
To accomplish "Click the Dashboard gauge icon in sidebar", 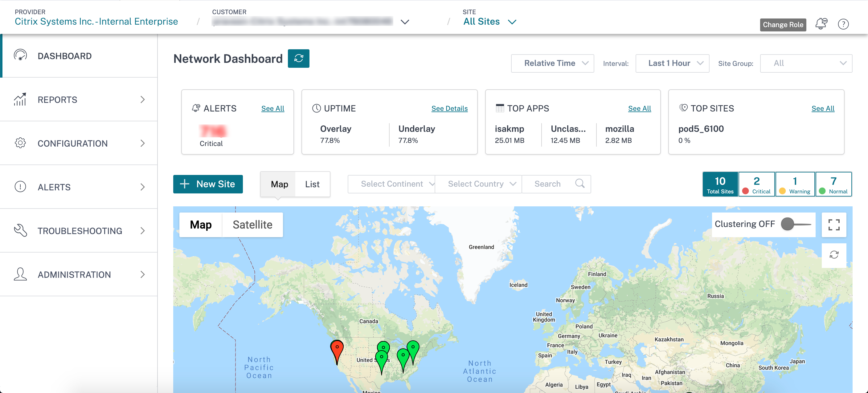I will point(20,55).
